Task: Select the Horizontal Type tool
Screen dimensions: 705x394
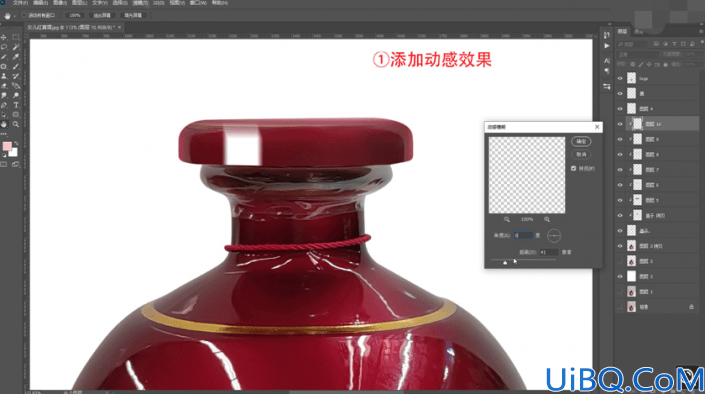Action: pyautogui.click(x=16, y=105)
